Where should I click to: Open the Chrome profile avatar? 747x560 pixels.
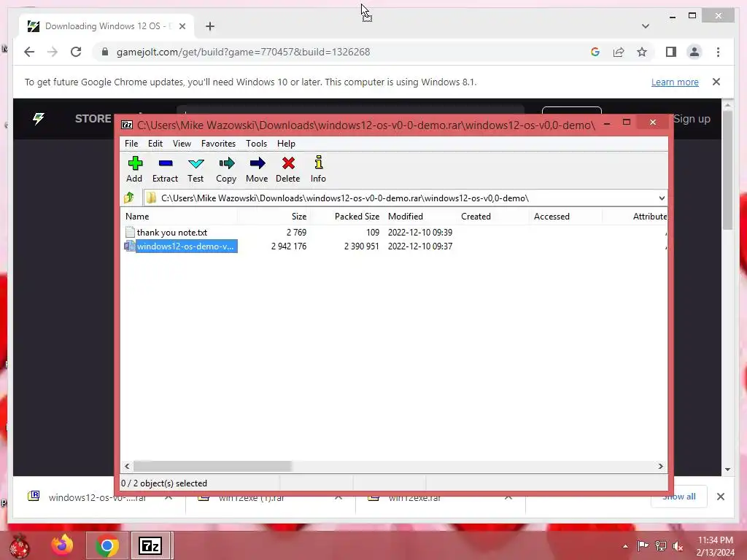pyautogui.click(x=694, y=52)
